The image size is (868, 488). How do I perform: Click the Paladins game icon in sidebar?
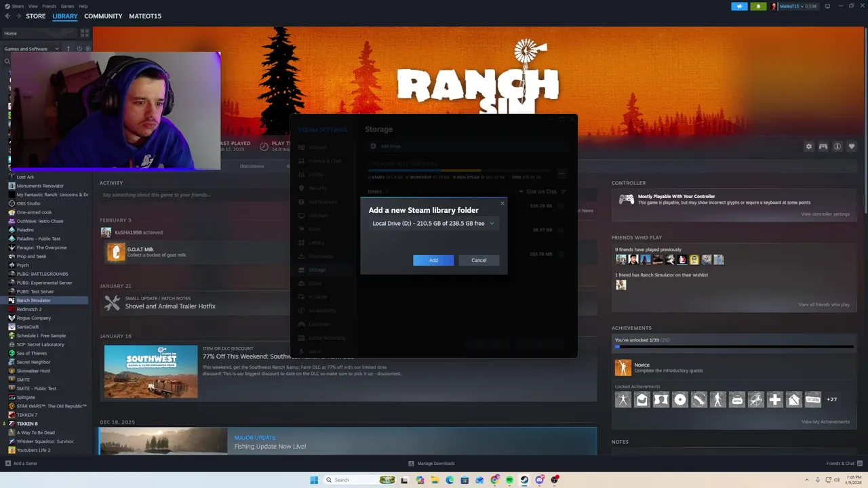coord(12,230)
